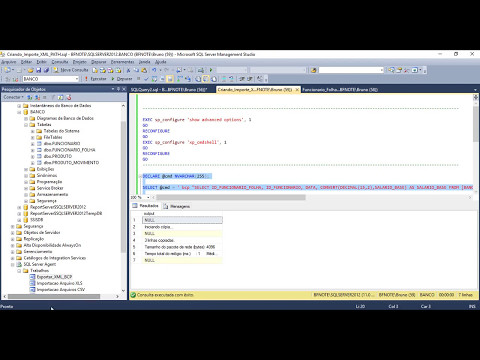Viewport: 480px width, 360px height.
Task: Collapse the BANCO database node
Action: point(19,112)
